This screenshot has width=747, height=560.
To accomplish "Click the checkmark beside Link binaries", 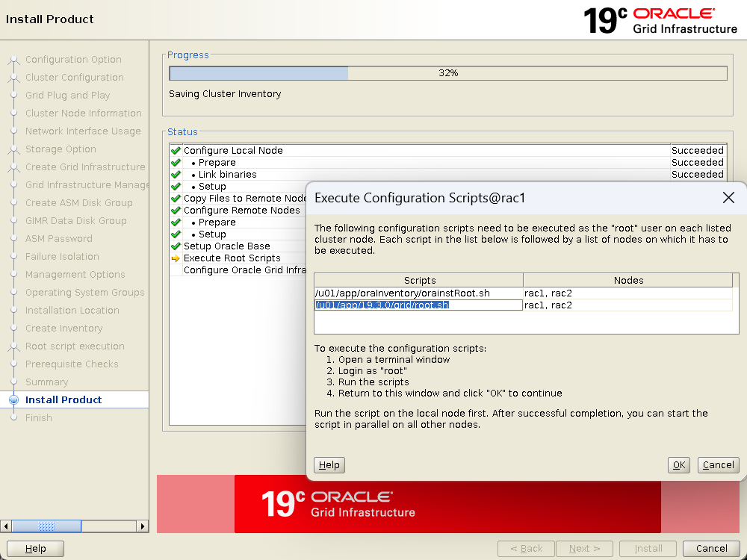I will pos(176,175).
